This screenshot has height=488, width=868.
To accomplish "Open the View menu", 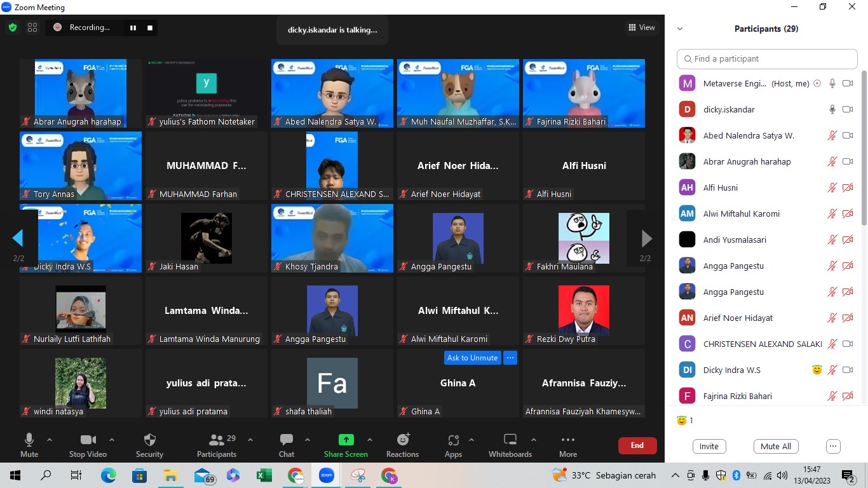I will (642, 27).
